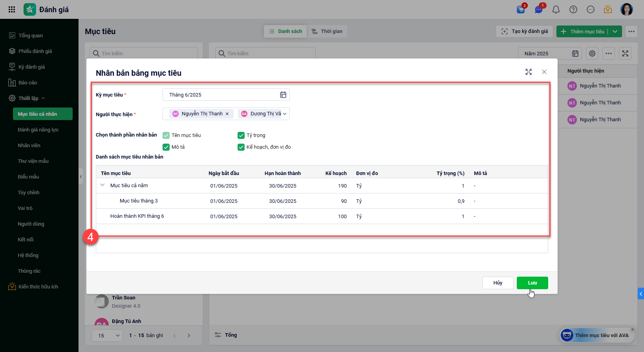This screenshot has height=352, width=644.
Task: Open the notifications bell
Action: [x=556, y=9]
